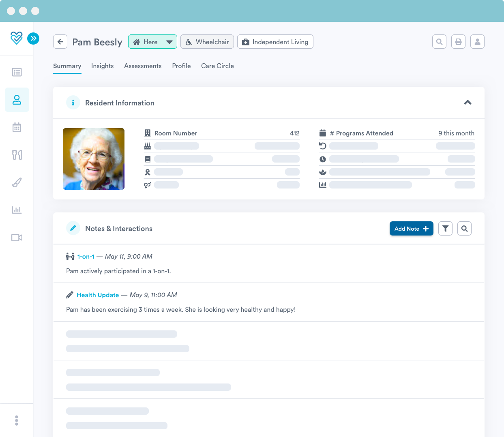Viewport: 504px width, 437px height.
Task: Click the birthday cake icon
Action: [x=148, y=146]
